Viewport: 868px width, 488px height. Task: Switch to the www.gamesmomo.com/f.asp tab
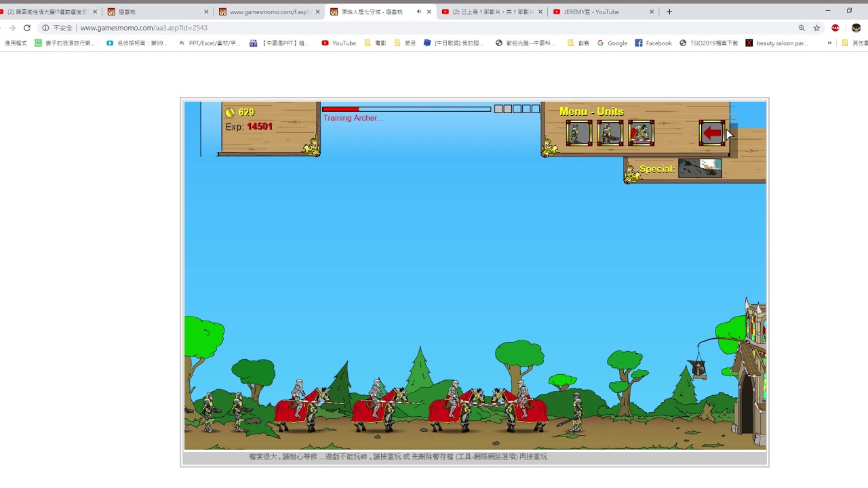(269, 12)
